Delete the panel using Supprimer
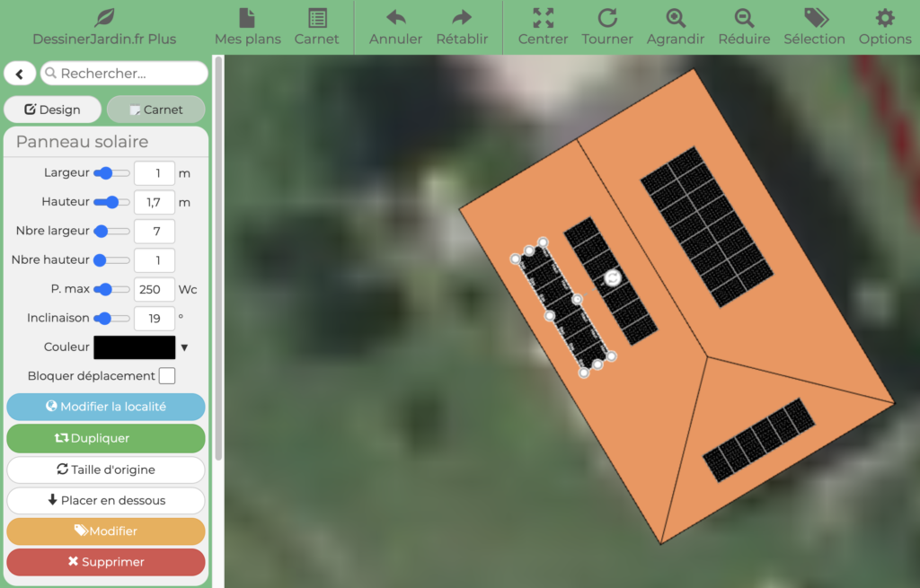The image size is (920, 588). 105,562
